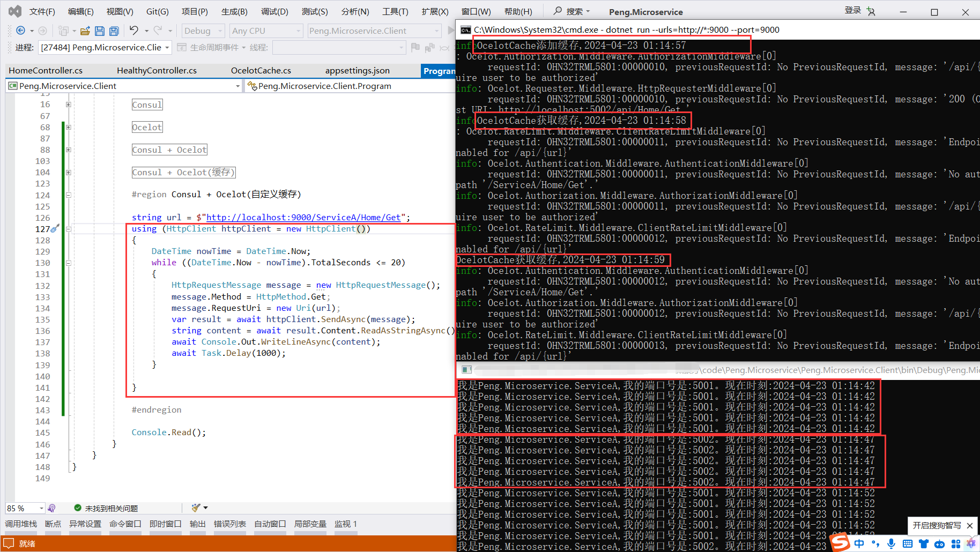Click the lifecycle events icon in debug toolbar
The image size is (980, 552).
click(x=182, y=48)
